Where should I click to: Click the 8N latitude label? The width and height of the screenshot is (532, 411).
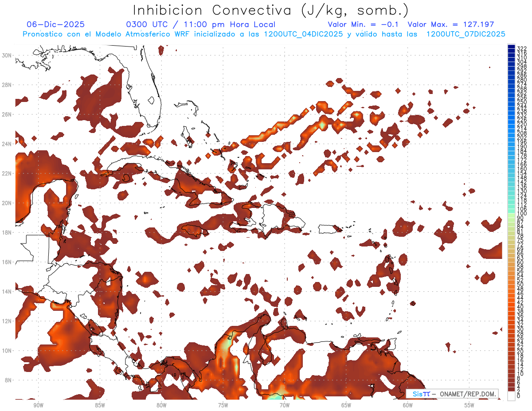(7, 380)
